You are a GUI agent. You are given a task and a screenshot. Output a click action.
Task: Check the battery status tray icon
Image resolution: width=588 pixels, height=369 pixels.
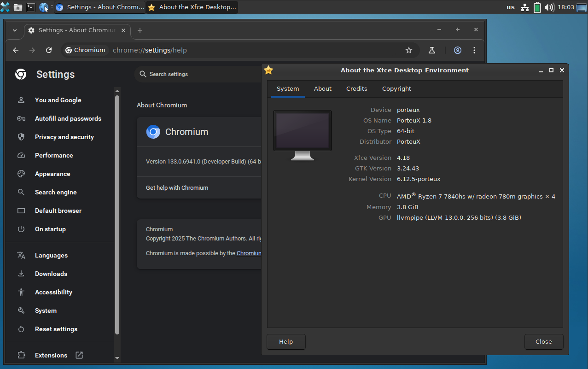pos(537,7)
